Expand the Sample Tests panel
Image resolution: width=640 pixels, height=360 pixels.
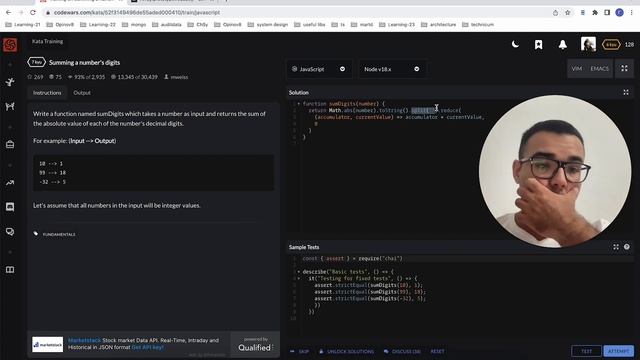616,247
